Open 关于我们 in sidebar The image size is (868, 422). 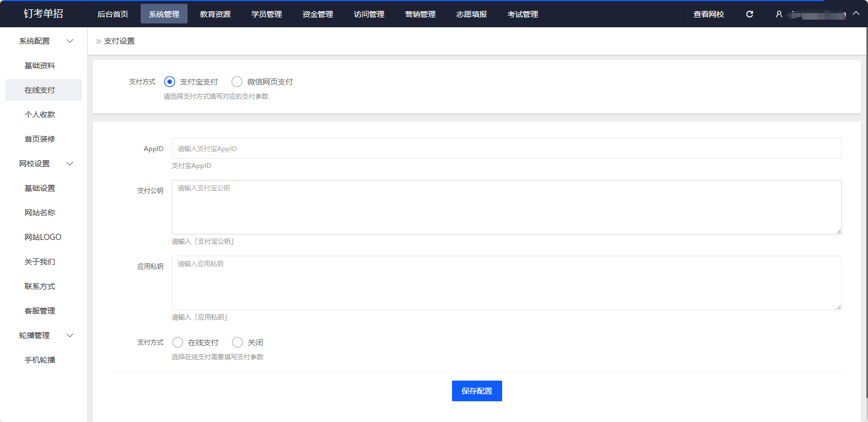point(40,262)
